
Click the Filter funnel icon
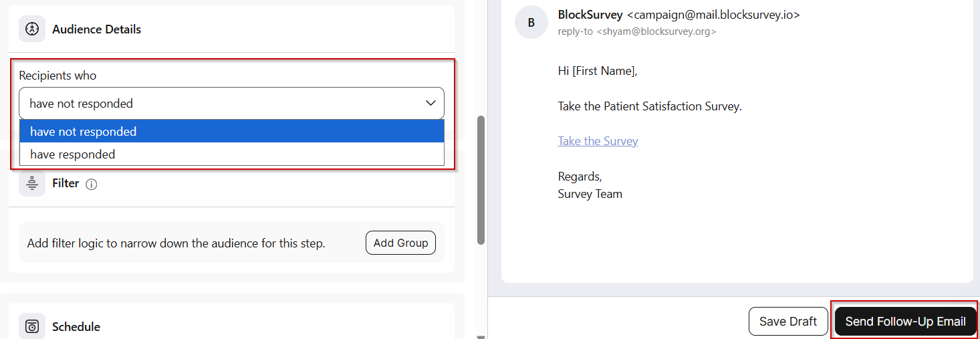point(32,183)
